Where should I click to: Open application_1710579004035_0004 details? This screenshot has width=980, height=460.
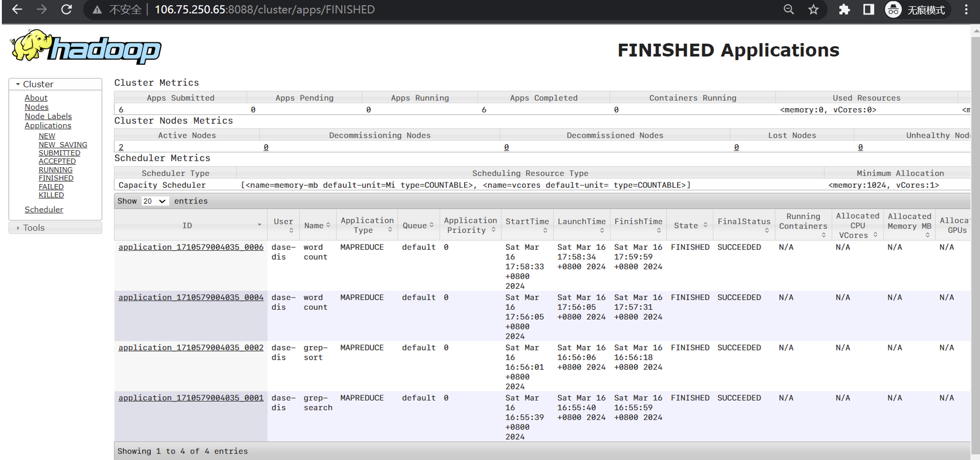click(x=191, y=297)
